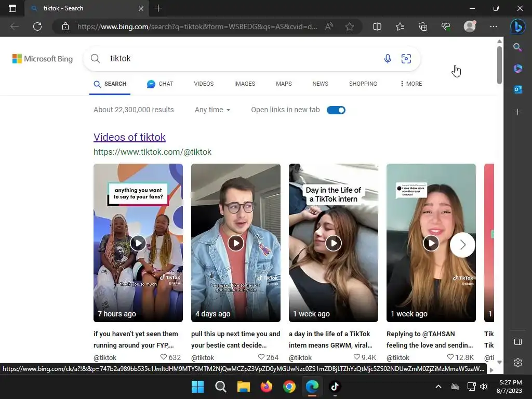Switch to the CHAT tab
This screenshot has height=399, width=532.
(160, 84)
